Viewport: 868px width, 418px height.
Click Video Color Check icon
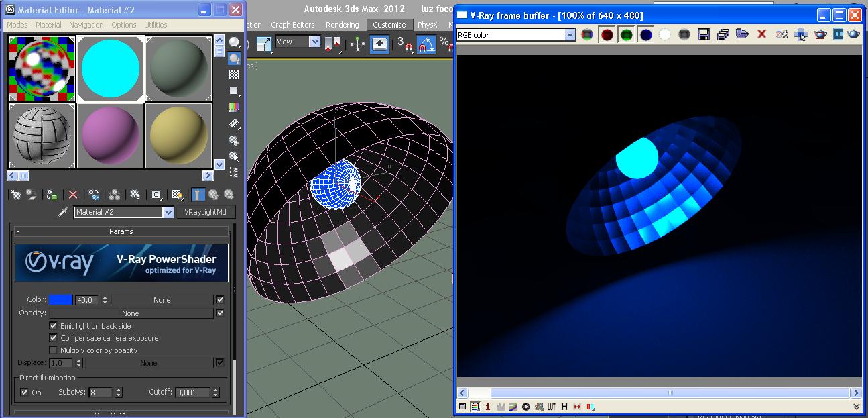(234, 107)
